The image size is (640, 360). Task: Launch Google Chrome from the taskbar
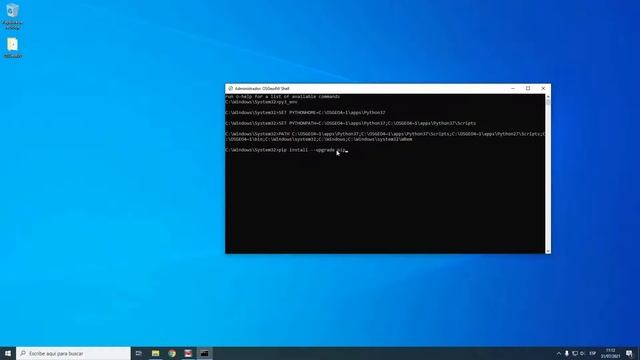point(172,353)
